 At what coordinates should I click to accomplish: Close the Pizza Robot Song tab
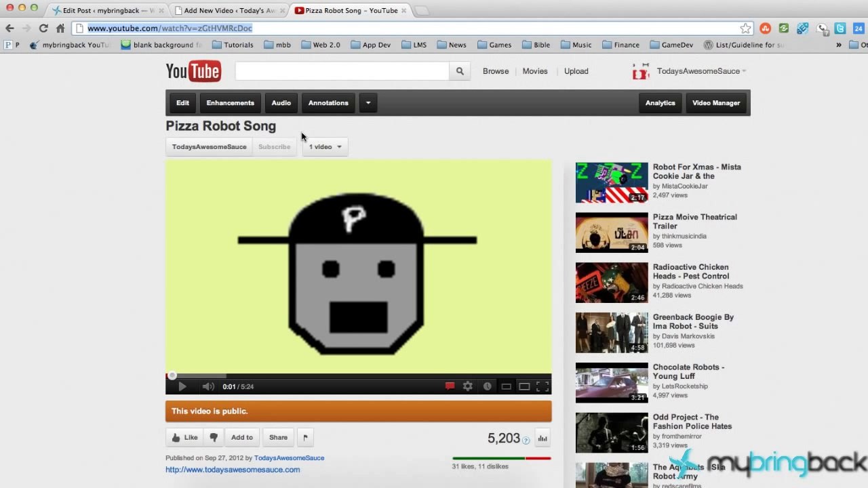point(404,10)
